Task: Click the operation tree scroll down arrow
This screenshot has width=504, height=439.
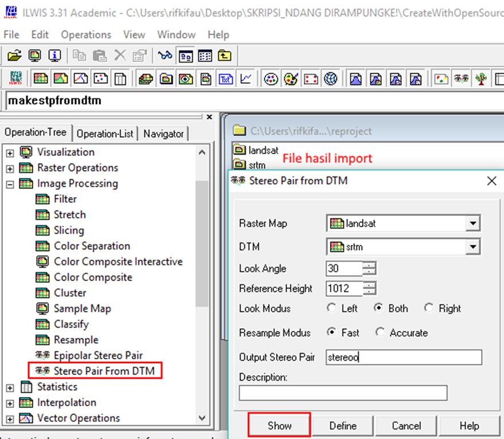Action: 202,418
